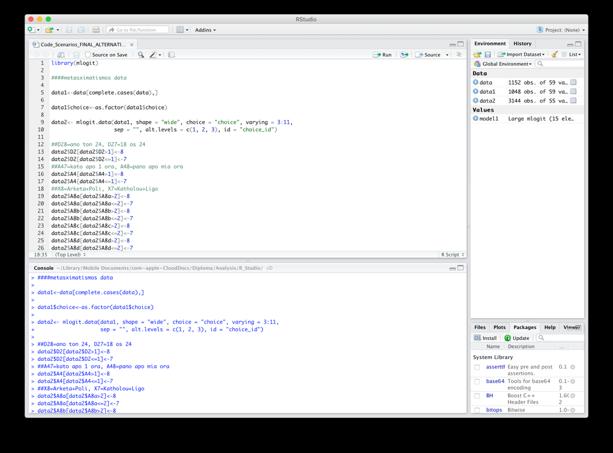
Task: Close the Code_Scenarios script tab
Action: (x=132, y=45)
